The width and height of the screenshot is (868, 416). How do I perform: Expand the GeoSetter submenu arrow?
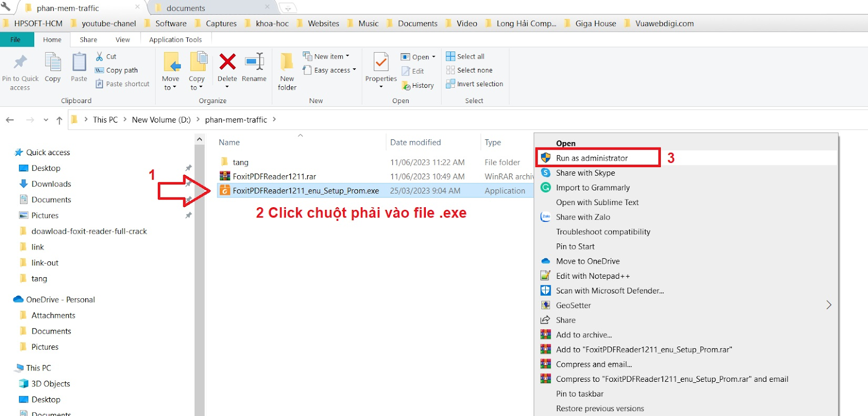[x=829, y=305]
